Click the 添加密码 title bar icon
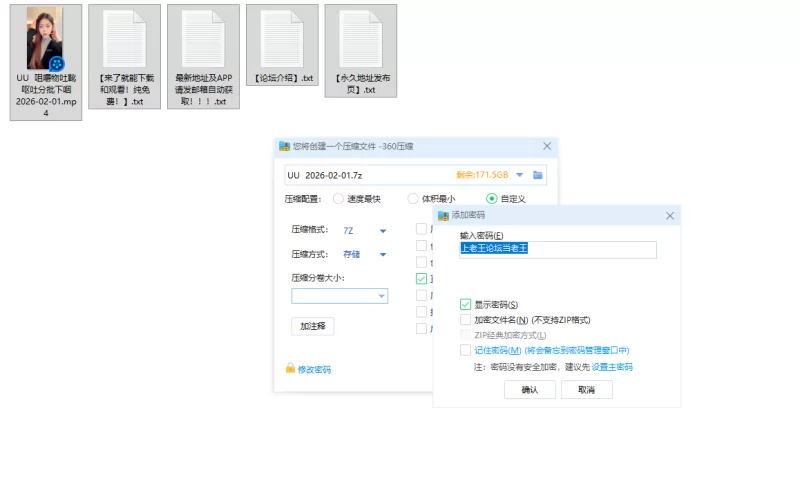800x491 pixels. point(443,215)
